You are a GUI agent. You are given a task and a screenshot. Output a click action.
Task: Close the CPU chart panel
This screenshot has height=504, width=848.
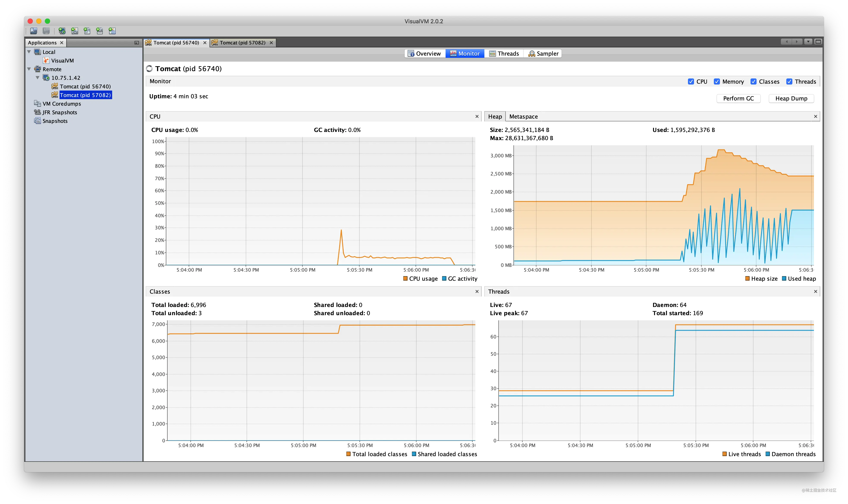click(x=477, y=116)
